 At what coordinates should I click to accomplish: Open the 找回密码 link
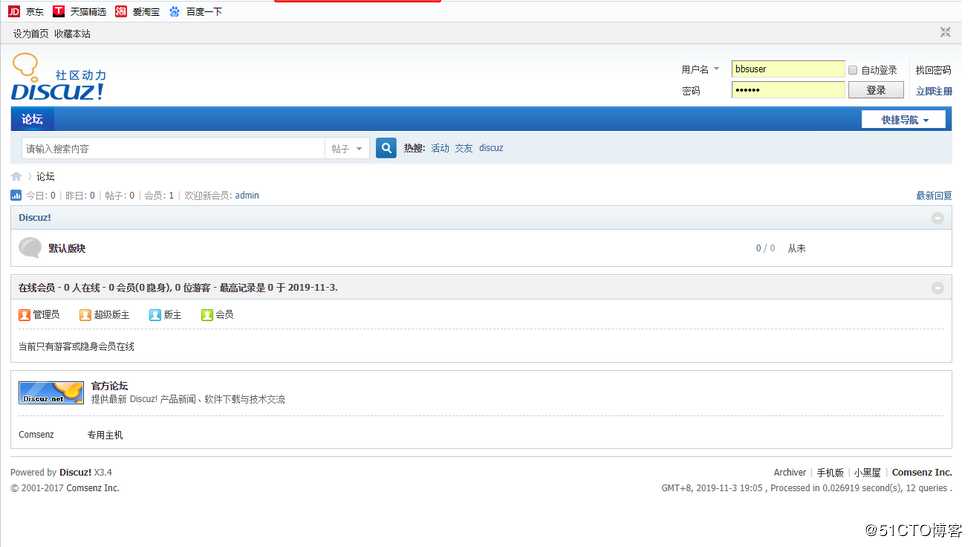933,70
